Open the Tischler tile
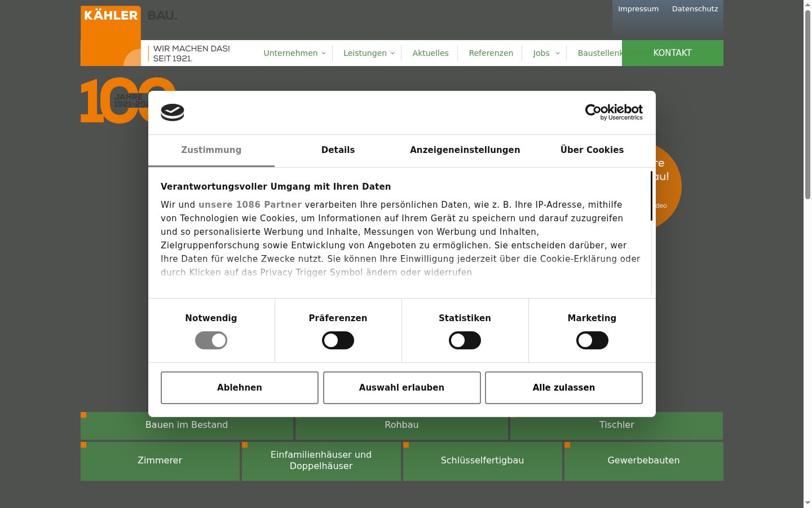812x508 pixels. (x=616, y=426)
